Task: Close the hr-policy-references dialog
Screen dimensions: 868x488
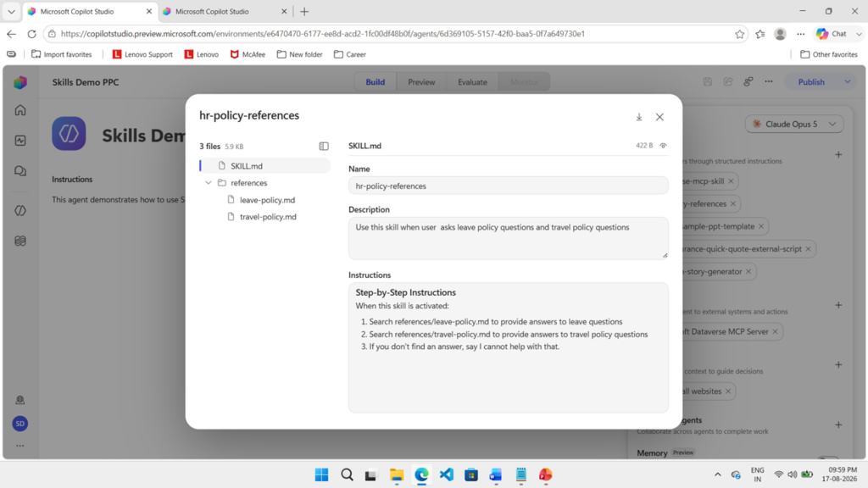Action: coord(659,117)
